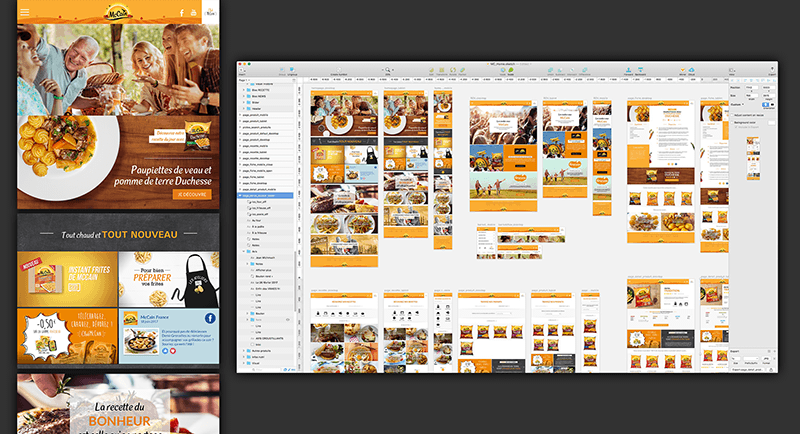Click the Intersect boolean icon
The height and width of the screenshot is (434, 800).
(572, 70)
